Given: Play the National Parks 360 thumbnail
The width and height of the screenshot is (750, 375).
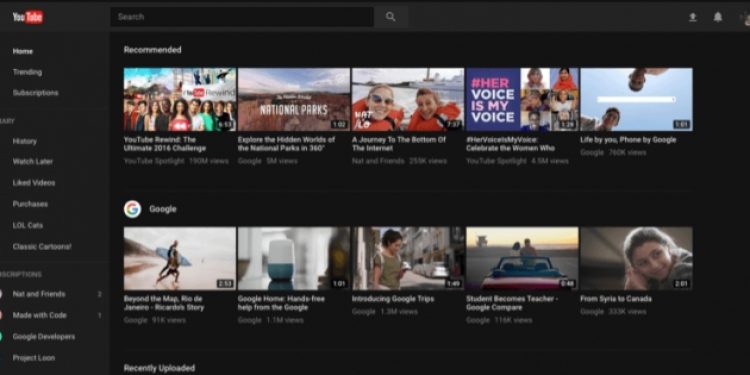Looking at the screenshot, I should coord(294,99).
